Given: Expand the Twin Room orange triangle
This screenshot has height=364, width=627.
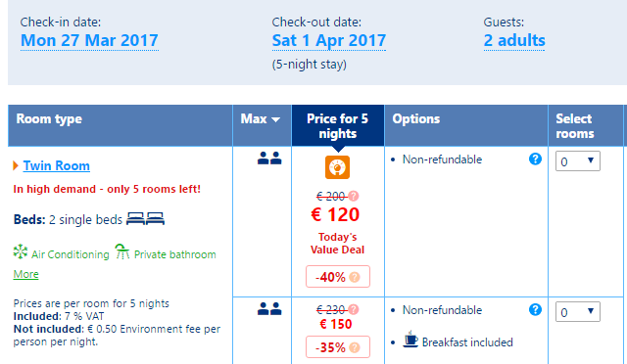Looking at the screenshot, I should (x=16, y=165).
